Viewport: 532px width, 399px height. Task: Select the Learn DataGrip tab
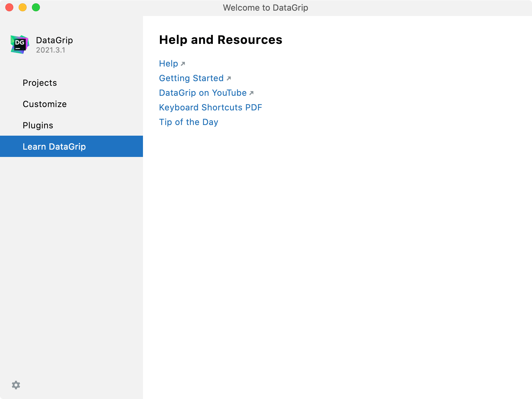tap(71, 146)
